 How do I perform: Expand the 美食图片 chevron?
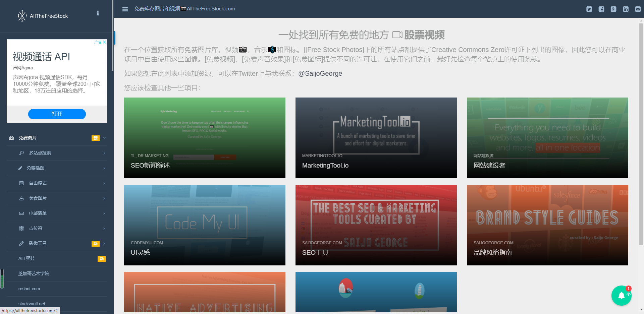coord(104,198)
